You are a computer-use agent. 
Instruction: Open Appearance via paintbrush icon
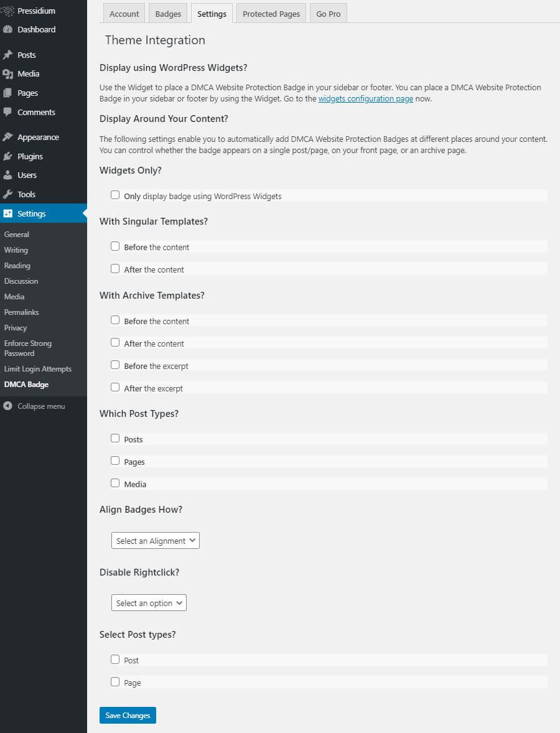pos(7,137)
